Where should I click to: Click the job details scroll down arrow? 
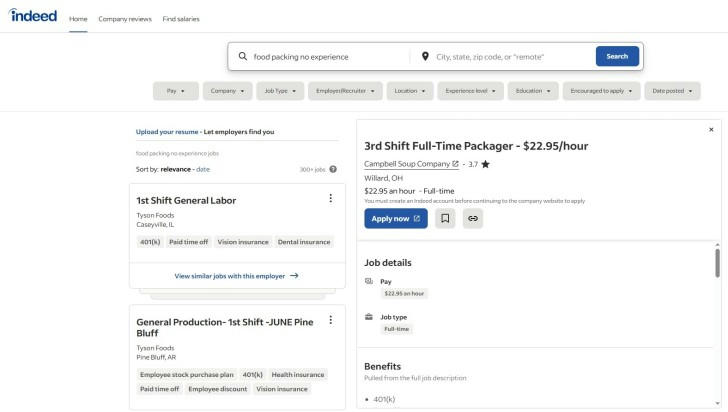(717, 404)
